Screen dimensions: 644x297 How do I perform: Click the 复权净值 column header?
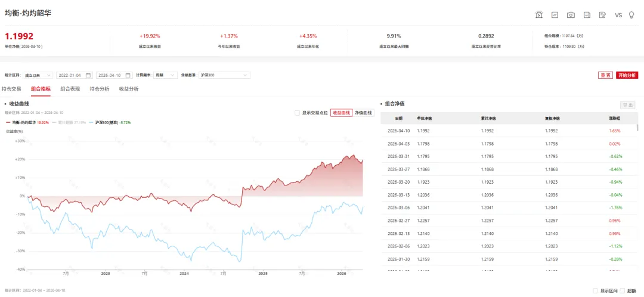point(553,118)
